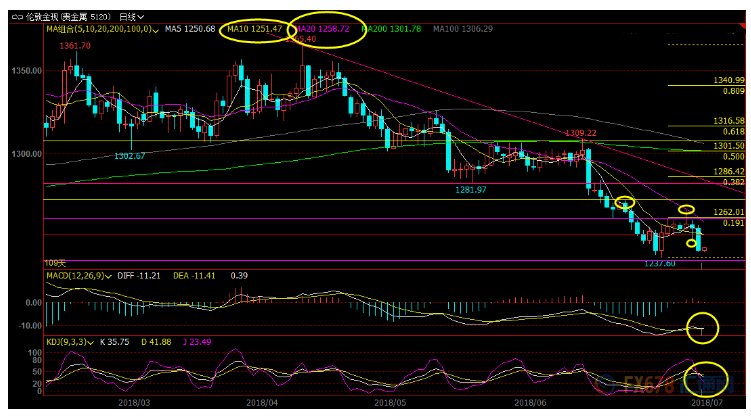The image size is (751, 418).
Task: Select the MA20 1258.72 label
Action: 323,29
